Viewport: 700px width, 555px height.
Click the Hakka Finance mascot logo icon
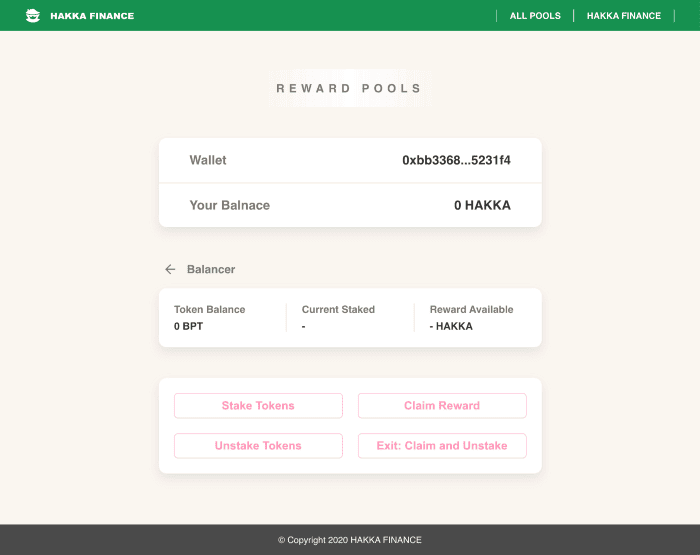(33, 16)
